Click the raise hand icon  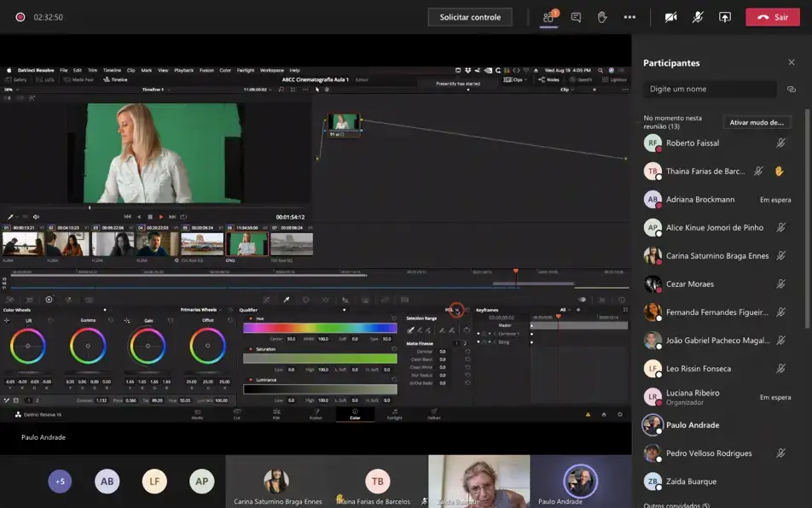[x=602, y=17]
